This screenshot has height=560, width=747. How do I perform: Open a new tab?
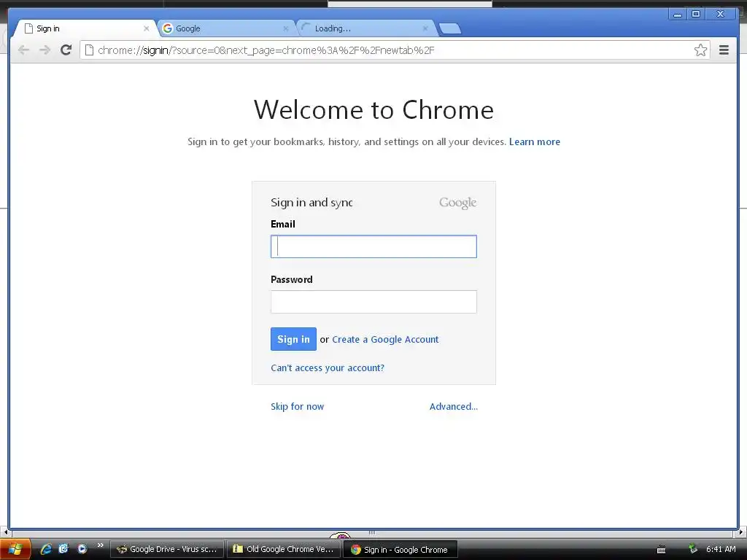click(x=449, y=28)
